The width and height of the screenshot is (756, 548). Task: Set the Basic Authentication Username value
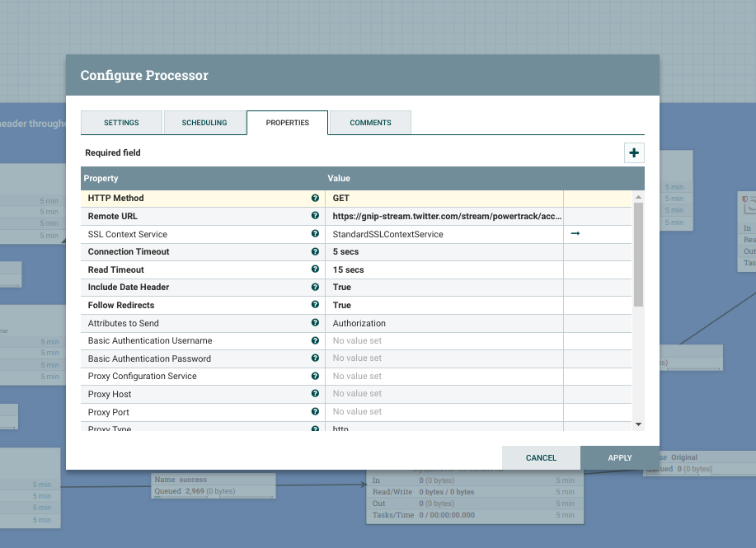pyautogui.click(x=444, y=341)
